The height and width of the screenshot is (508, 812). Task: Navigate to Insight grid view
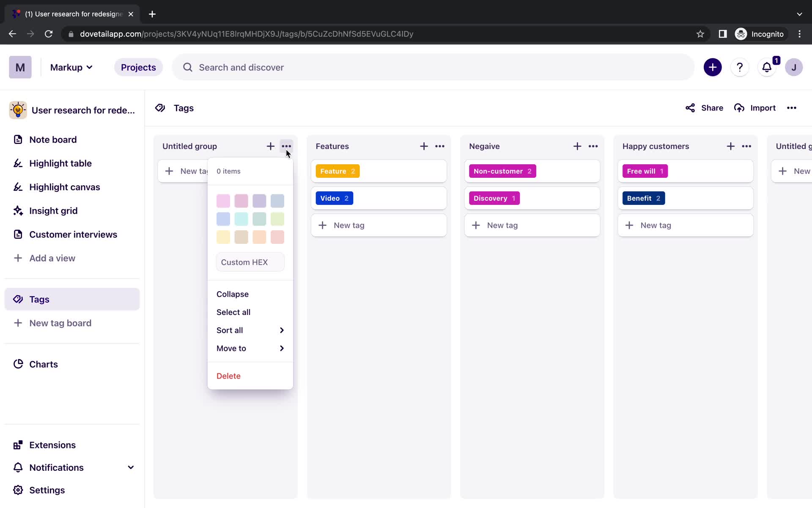coord(53,211)
